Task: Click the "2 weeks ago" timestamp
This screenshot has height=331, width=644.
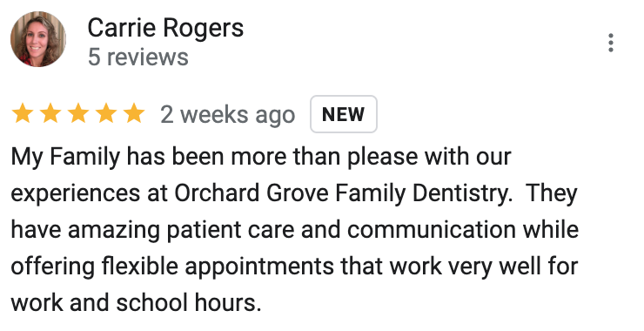Action: tap(227, 115)
